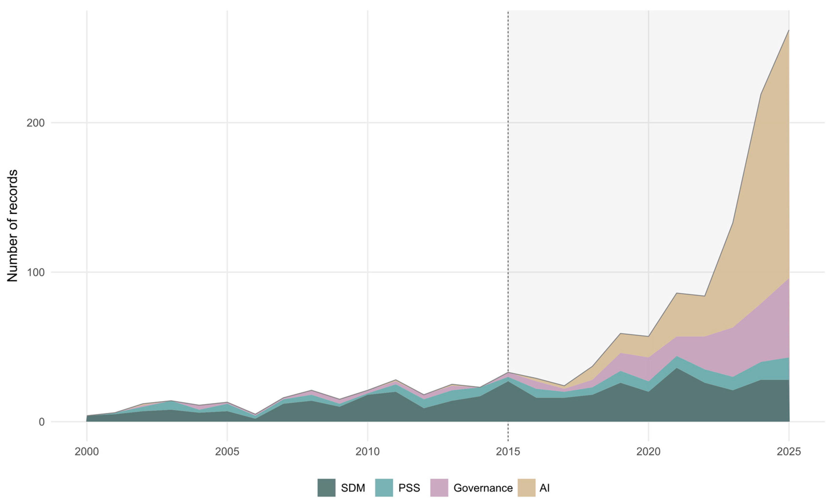Click the 2010 x-axis tick label

click(x=367, y=452)
